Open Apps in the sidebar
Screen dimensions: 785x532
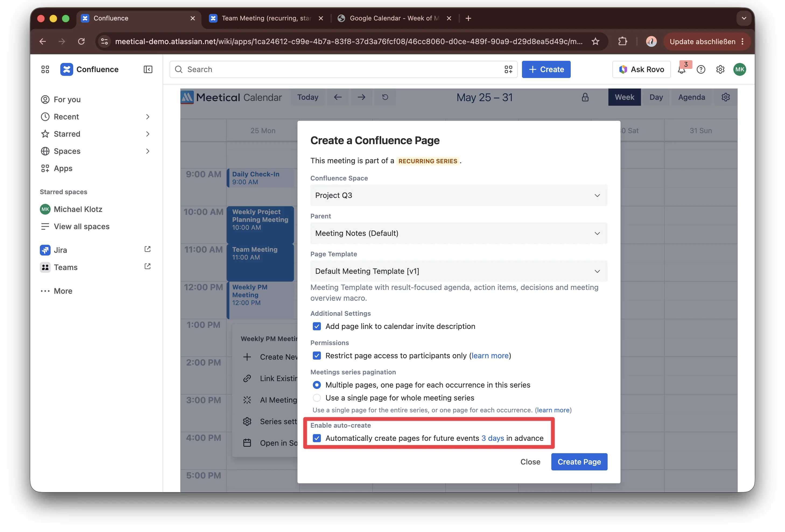click(x=95, y=168)
